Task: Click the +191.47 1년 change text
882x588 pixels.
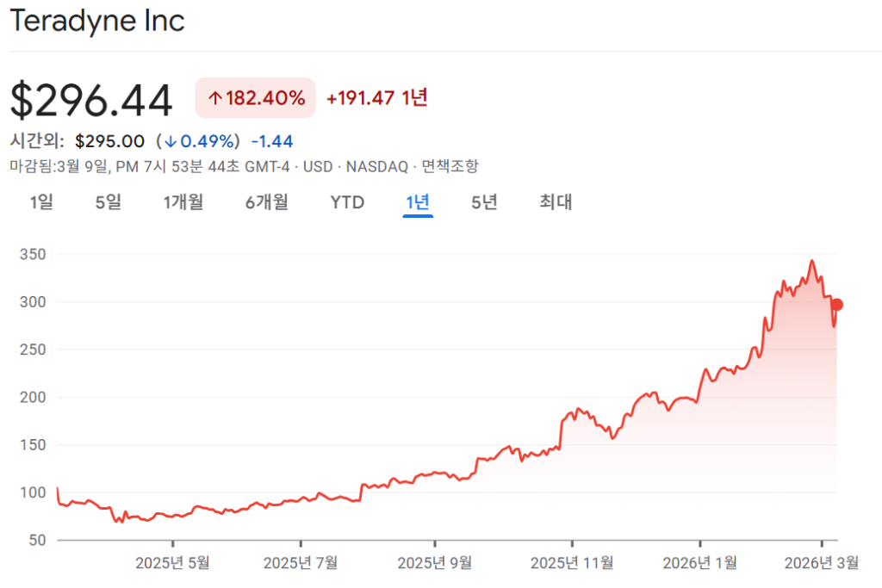Action: [x=376, y=98]
